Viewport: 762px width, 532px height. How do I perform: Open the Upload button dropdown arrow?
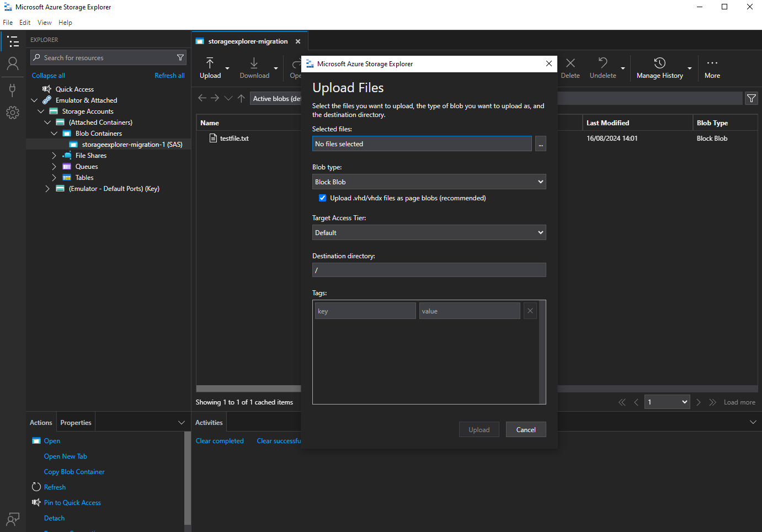point(227,68)
